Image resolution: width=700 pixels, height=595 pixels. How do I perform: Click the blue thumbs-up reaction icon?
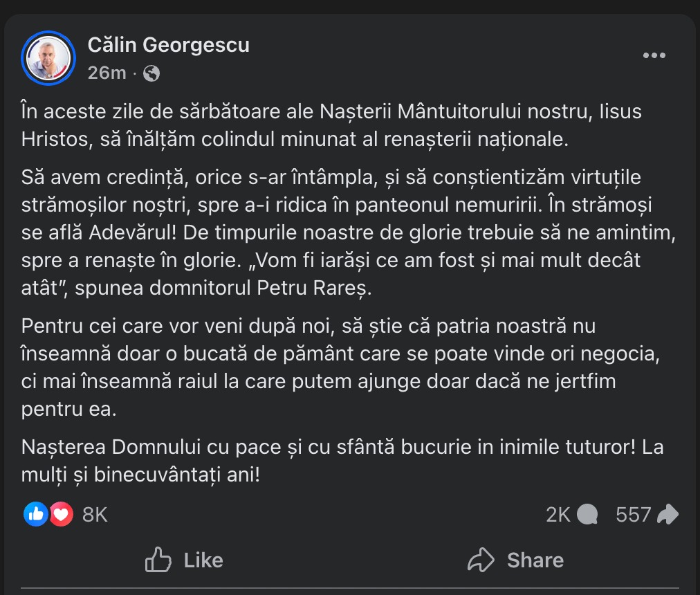[36, 514]
